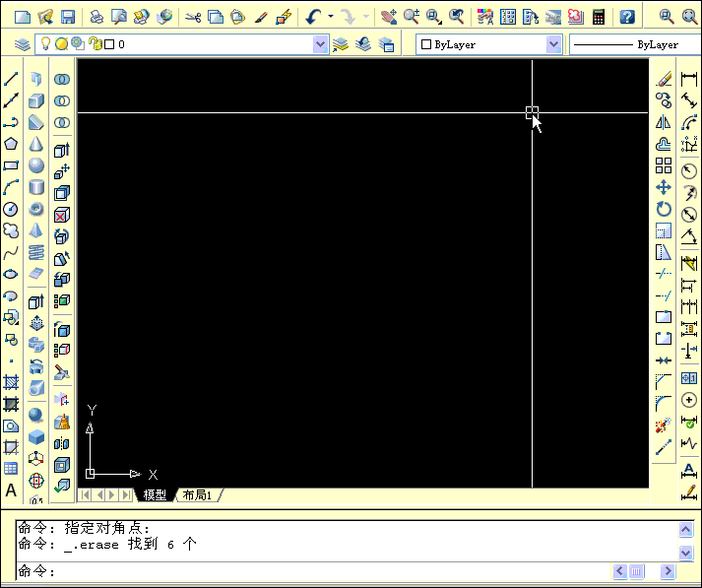Click the Rotate tool
702x588 pixels.
coord(664,209)
